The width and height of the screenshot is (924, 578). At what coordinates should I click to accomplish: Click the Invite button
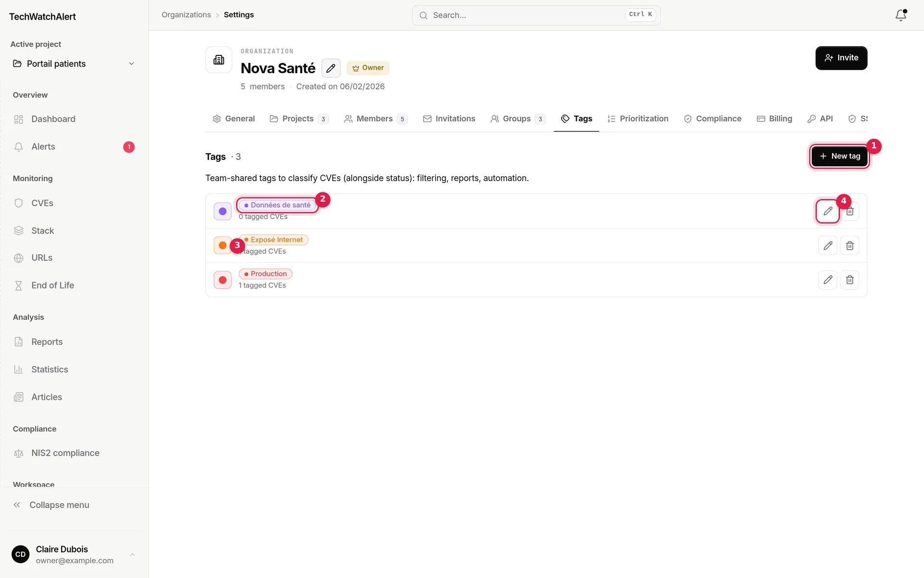click(841, 58)
